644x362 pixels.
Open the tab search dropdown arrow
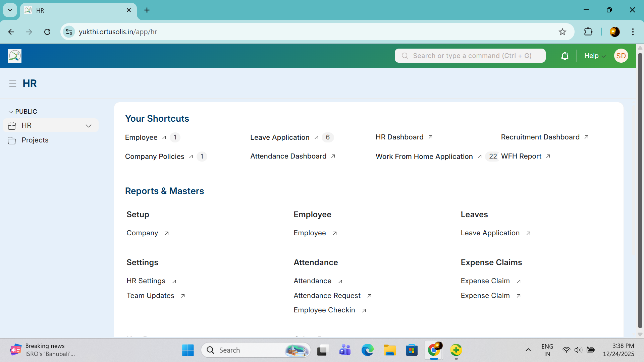[x=10, y=10]
